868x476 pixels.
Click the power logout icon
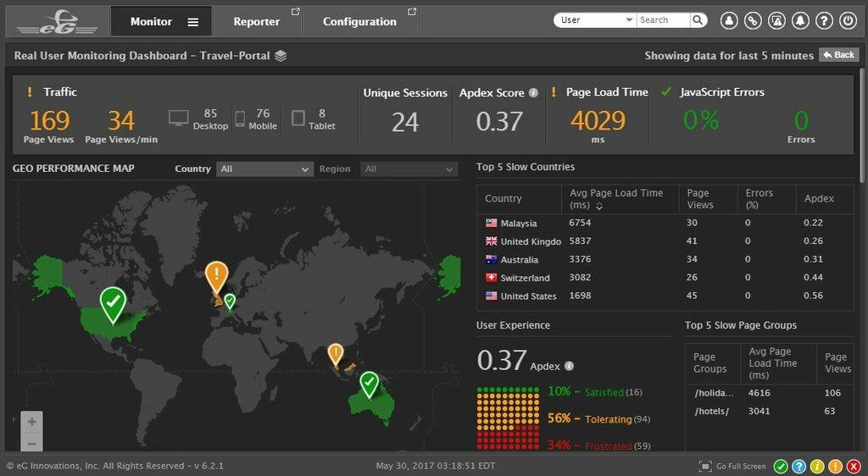click(848, 20)
